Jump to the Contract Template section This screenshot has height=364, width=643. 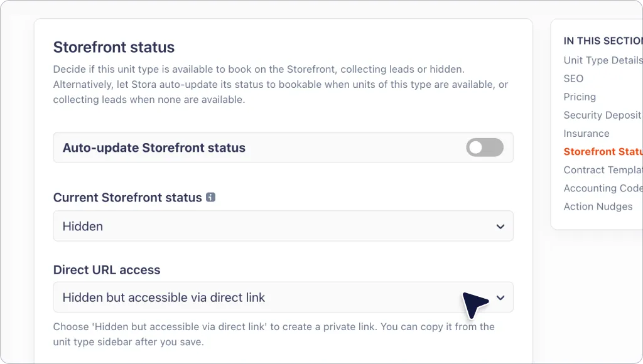tap(603, 170)
